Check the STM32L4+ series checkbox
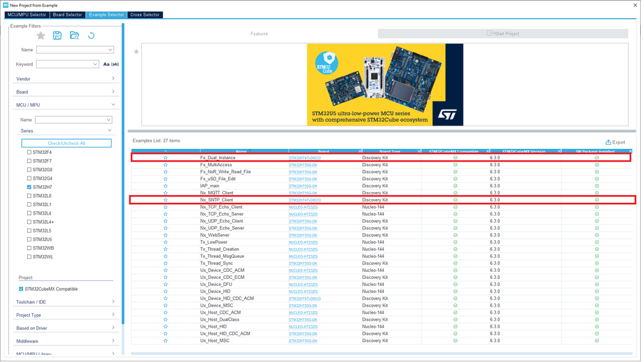Viewport: 644px width, 362px height. tap(29, 222)
